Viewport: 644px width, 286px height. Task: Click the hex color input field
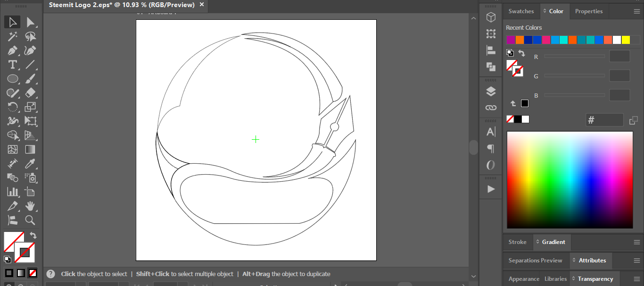click(604, 120)
